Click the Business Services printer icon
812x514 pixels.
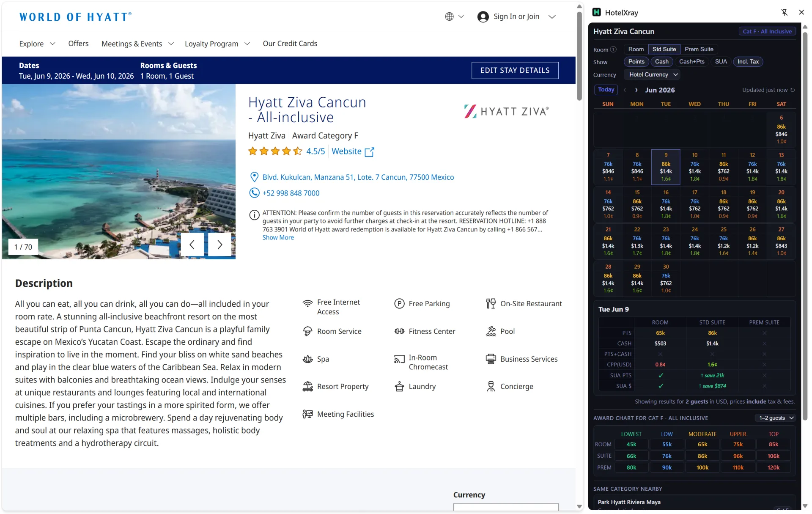(491, 359)
